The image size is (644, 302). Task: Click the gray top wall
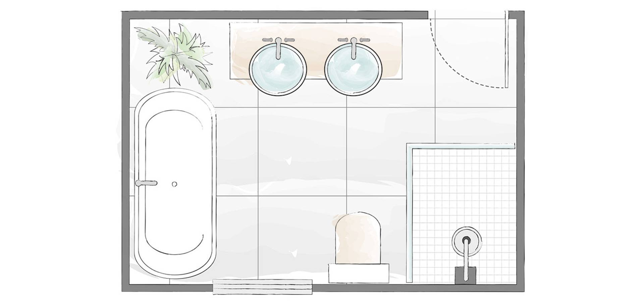(x=275, y=15)
